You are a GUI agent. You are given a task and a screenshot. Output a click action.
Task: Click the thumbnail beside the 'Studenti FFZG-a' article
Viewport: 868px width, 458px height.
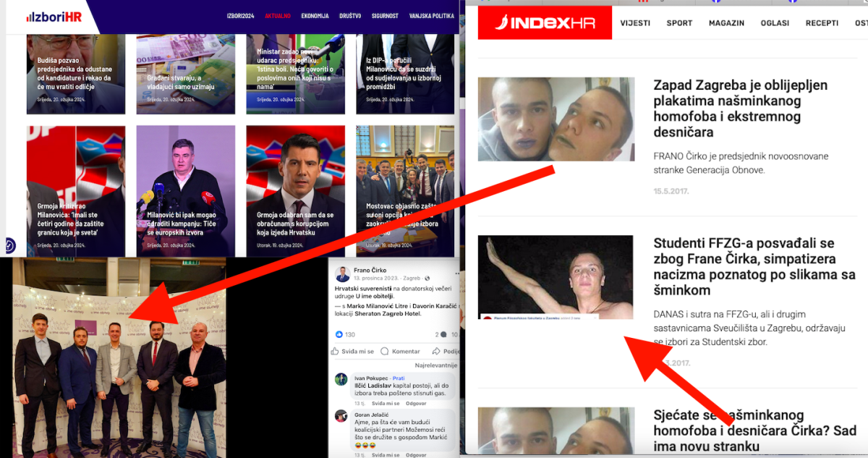556,277
